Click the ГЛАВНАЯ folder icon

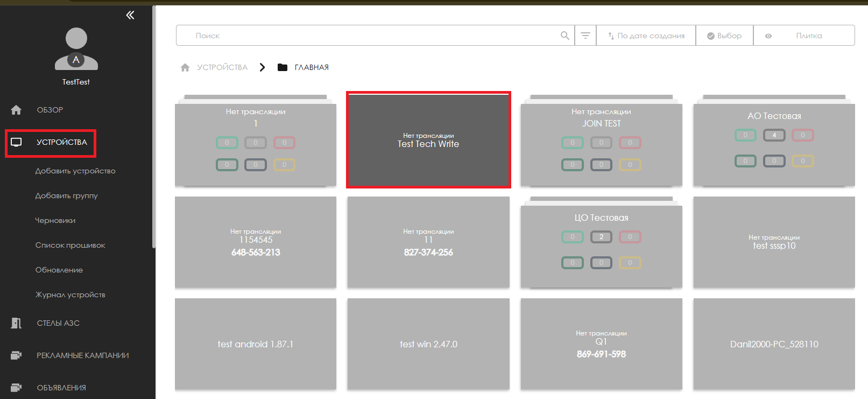click(282, 67)
